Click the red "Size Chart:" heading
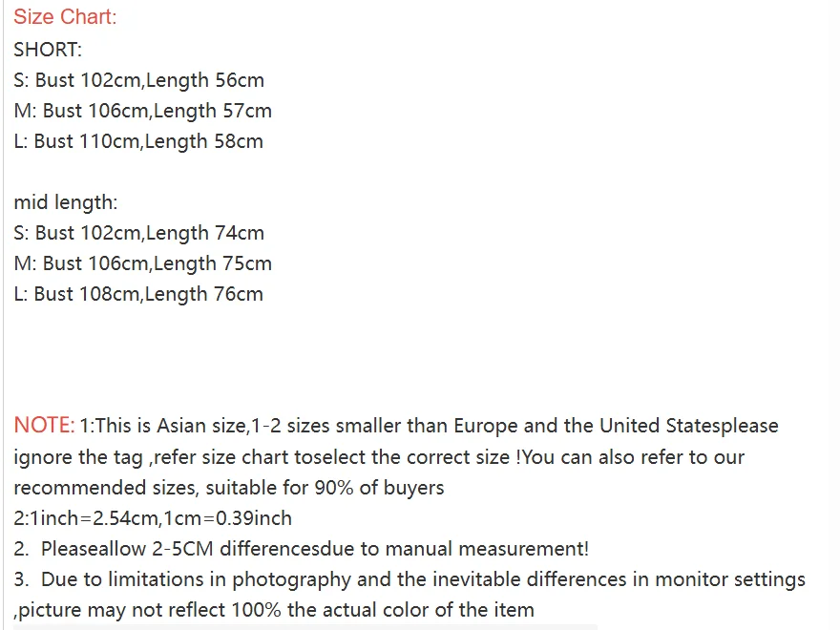The width and height of the screenshot is (840, 630). click(65, 17)
